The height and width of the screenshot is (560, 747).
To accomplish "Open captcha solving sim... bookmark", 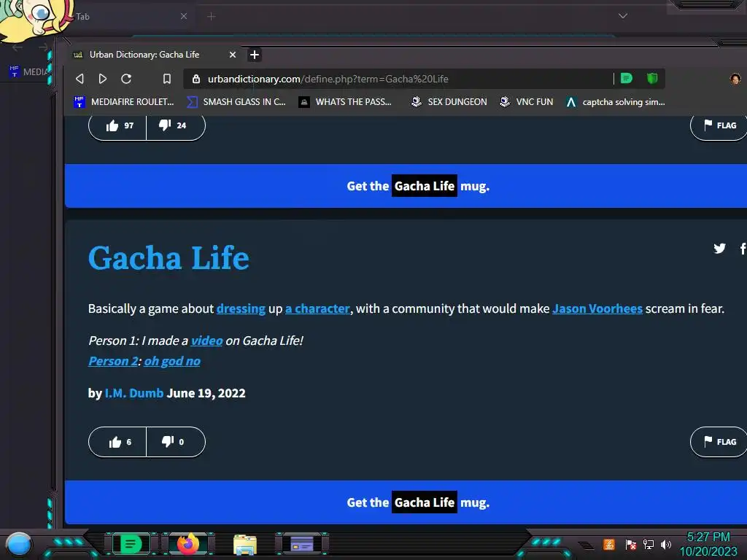I will coord(615,101).
